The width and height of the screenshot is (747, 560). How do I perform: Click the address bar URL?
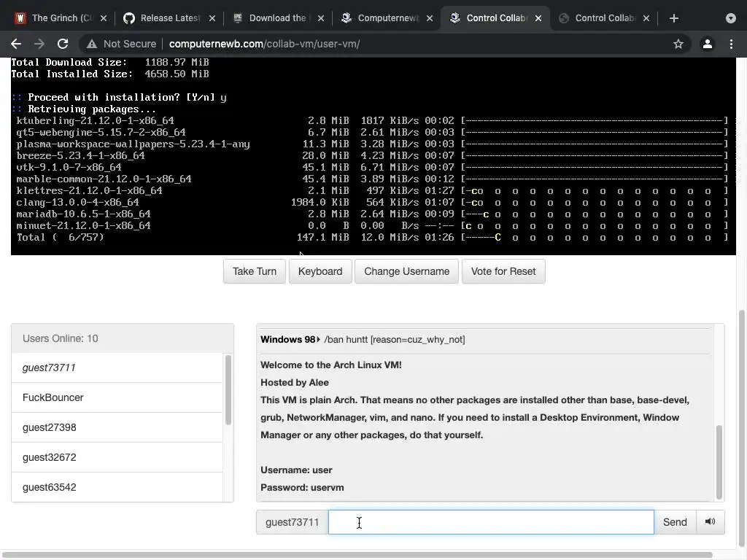[x=264, y=44]
